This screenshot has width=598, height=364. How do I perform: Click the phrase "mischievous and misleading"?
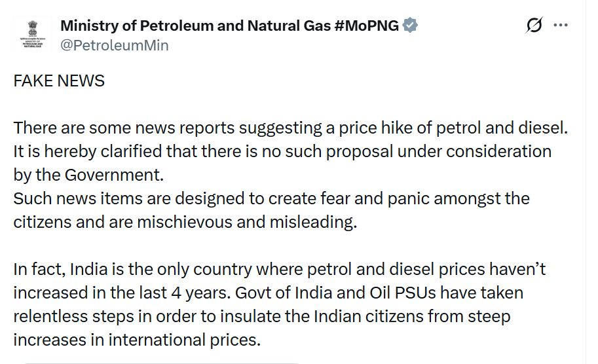point(246,221)
